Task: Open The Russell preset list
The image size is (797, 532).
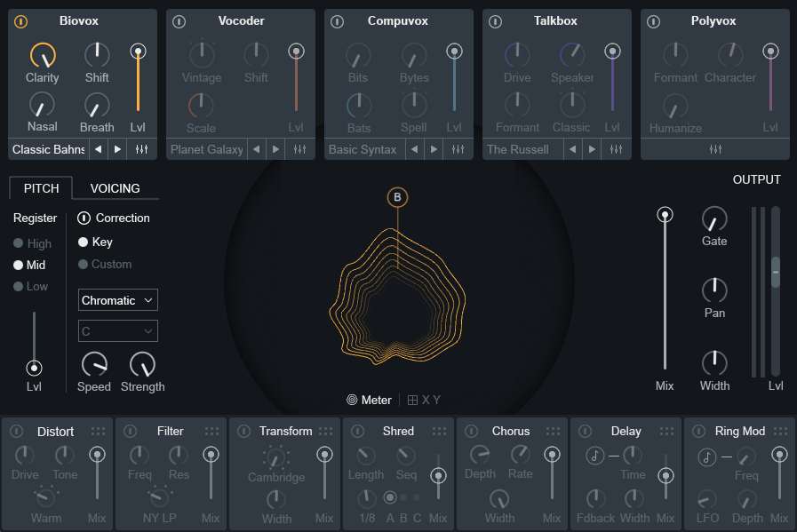Action: pos(523,149)
